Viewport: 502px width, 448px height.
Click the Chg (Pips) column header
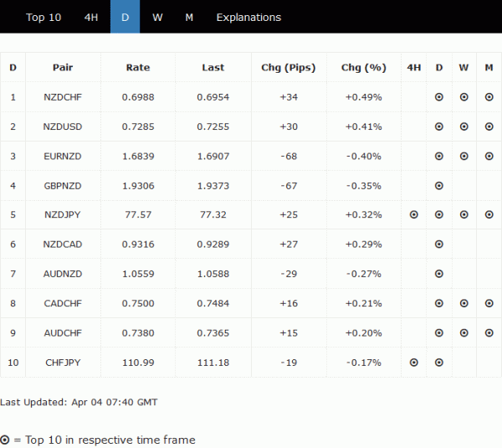(x=289, y=68)
